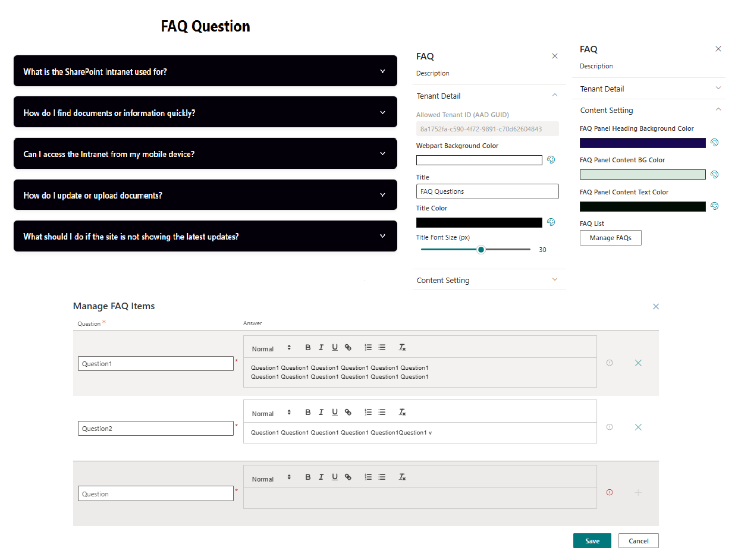738x560 pixels.
Task: Expand the Content Setting section in middle panel
Action: pos(555,280)
